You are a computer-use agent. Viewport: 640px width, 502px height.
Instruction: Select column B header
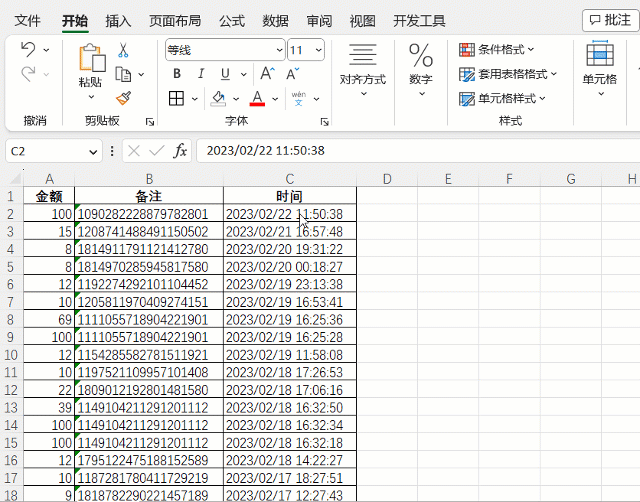click(149, 179)
